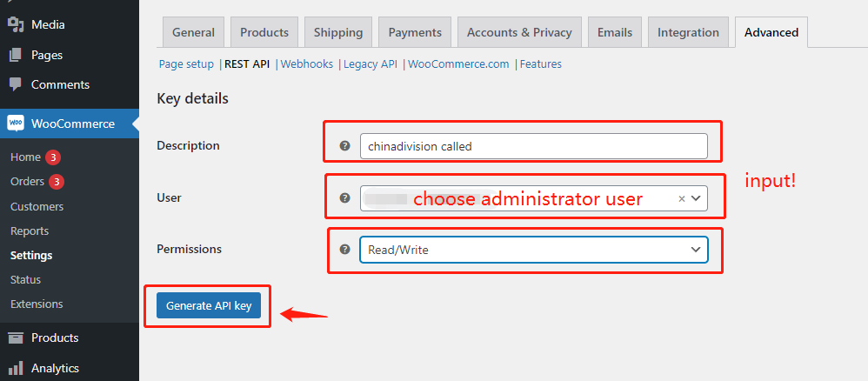This screenshot has width=868, height=381.
Task: Click the Products archive icon in sidebar
Action: click(x=16, y=338)
